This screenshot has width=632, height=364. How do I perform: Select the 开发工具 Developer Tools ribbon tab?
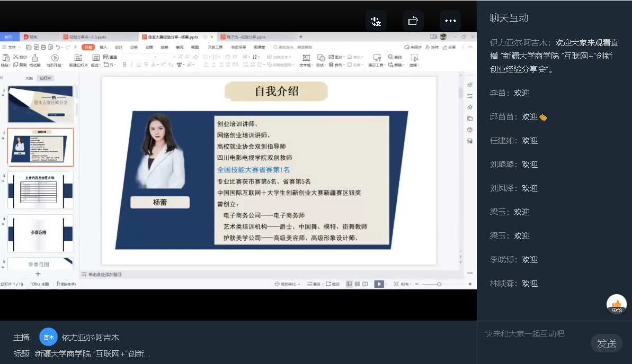[x=215, y=47]
